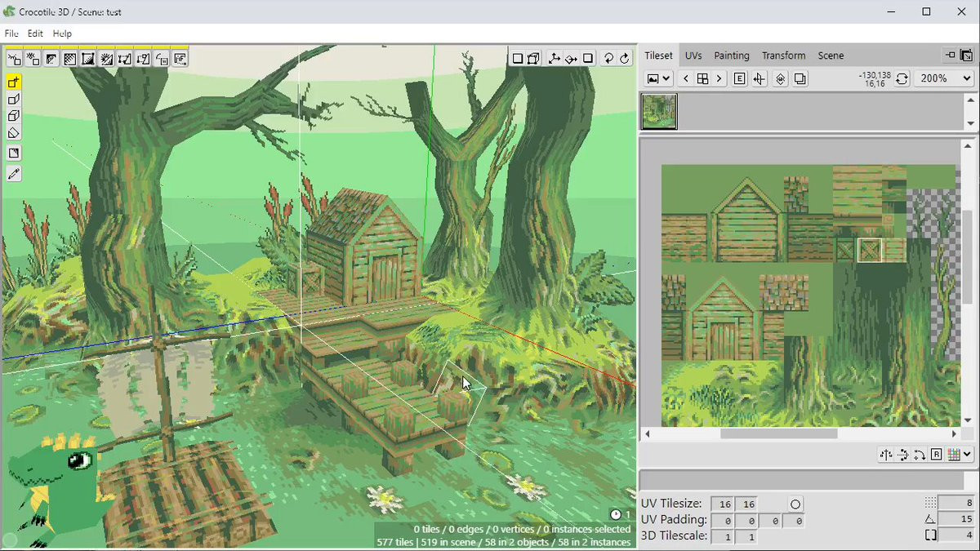Click the rotate UV icon below tileset
Screen dimensions: 980x551
(x=920, y=455)
